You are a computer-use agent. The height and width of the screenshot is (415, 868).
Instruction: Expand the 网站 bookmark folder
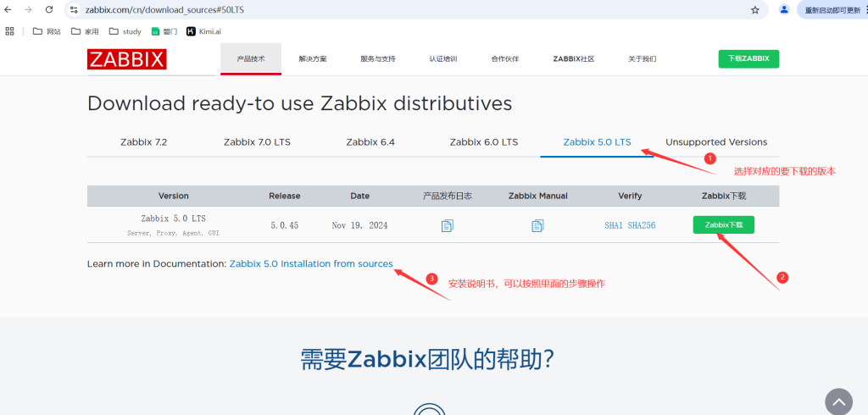click(47, 31)
